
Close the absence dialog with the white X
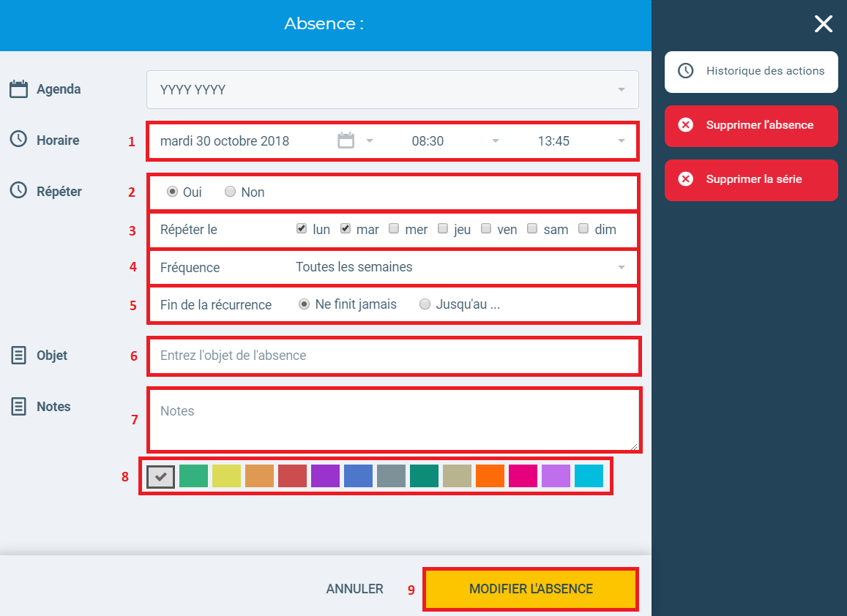point(824,23)
